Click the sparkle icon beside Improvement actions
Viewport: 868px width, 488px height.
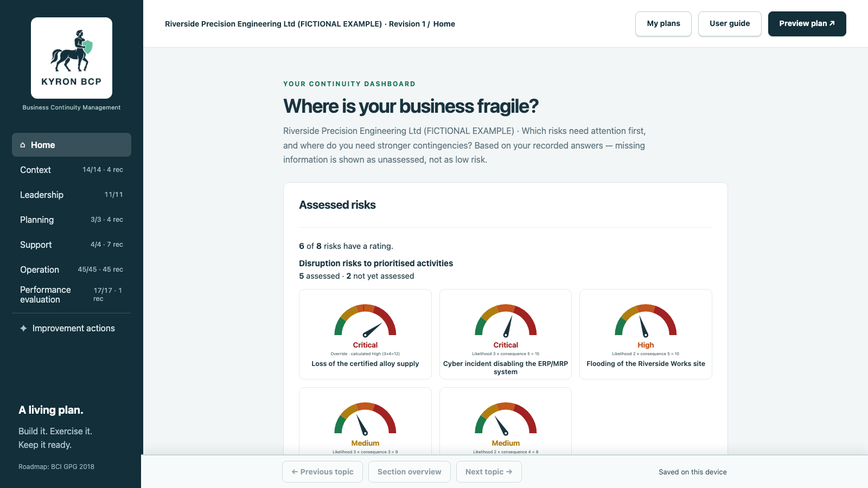pos(23,328)
